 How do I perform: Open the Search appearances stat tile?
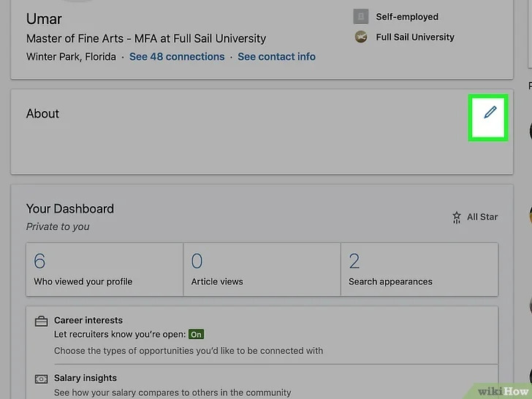point(419,269)
